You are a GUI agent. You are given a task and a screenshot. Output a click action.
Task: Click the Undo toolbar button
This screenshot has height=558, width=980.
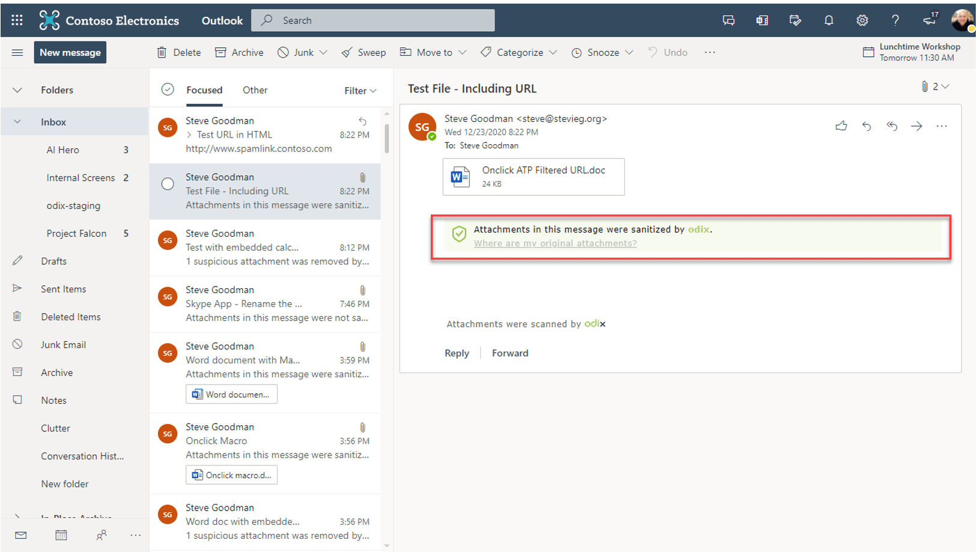tap(668, 53)
